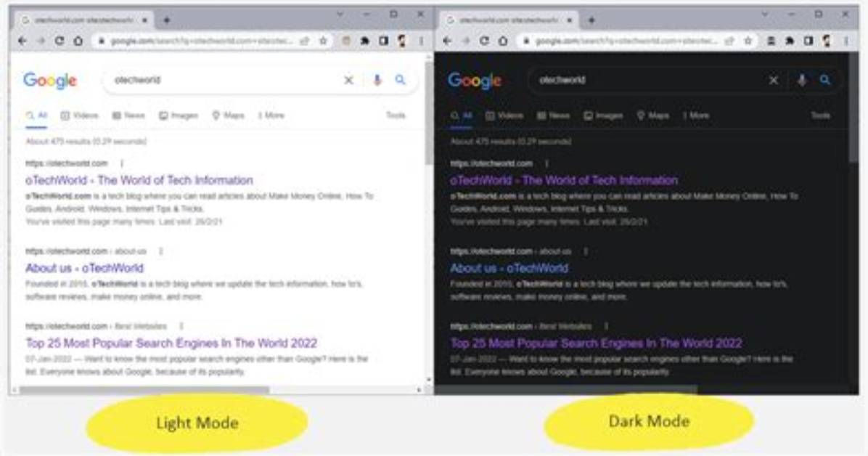Open options dots beside first result, light mode
Screen dimensions: 868x456
click(122, 163)
